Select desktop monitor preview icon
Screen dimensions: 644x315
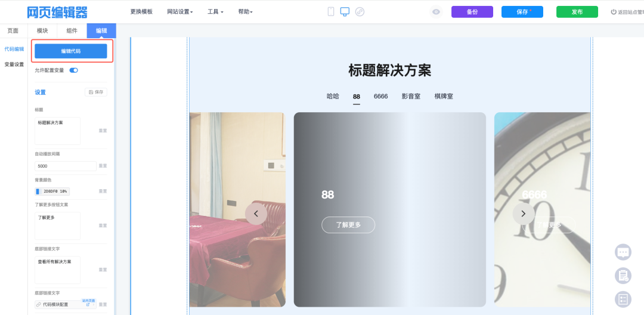tap(345, 11)
